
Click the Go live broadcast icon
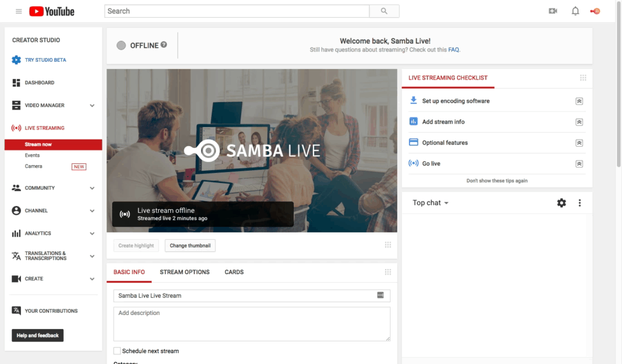413,163
